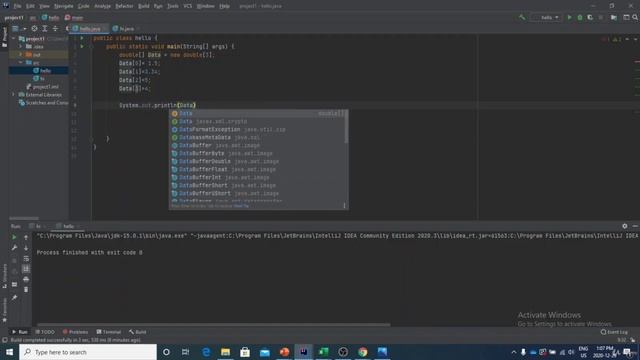Build project using the hammer icon
The image size is (640, 360).
(x=522, y=18)
